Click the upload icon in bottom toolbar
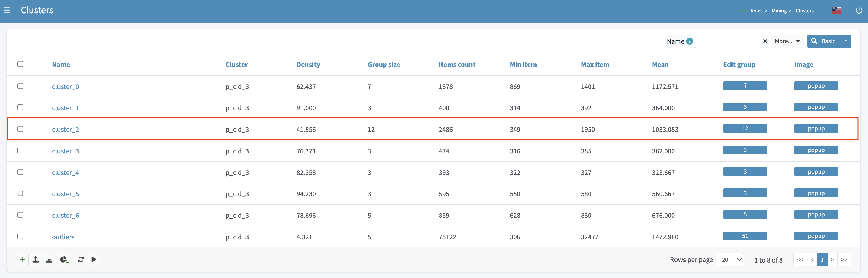 (x=36, y=259)
